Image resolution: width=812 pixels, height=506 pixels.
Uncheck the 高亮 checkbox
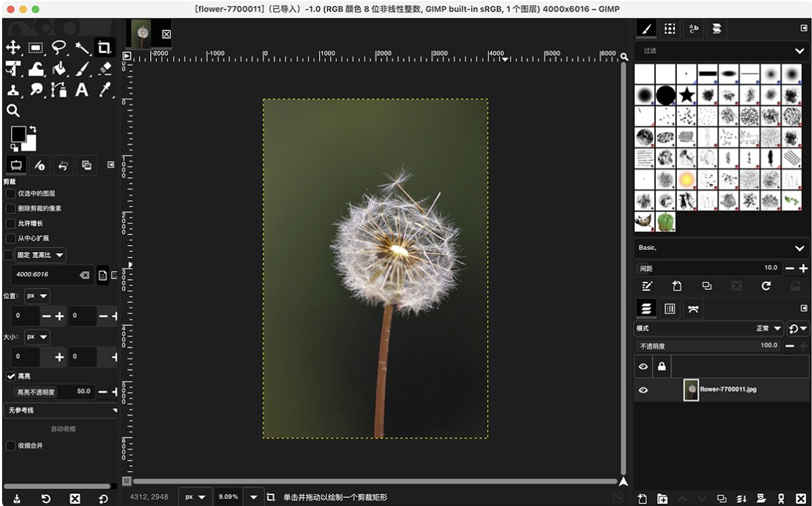[11, 376]
